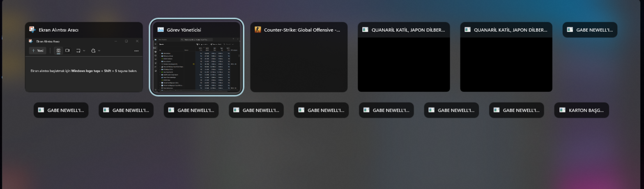Select camera snip mode in Snipping Tool preview
The width and height of the screenshot is (644, 189).
pyautogui.click(x=59, y=50)
